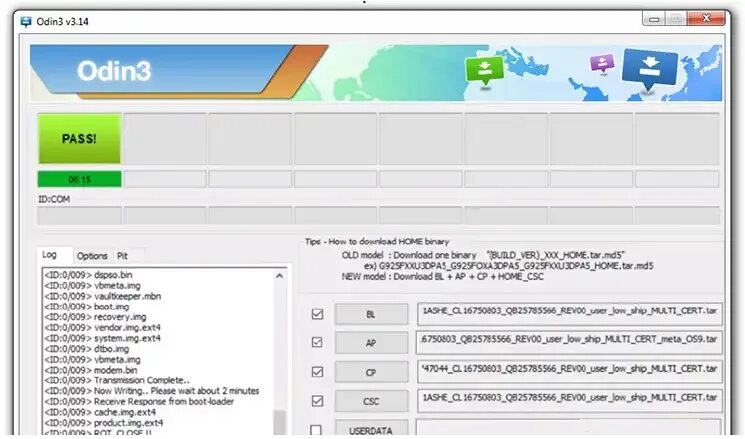The image size is (745, 439).
Task: Click the CP file path field
Action: 569,372
